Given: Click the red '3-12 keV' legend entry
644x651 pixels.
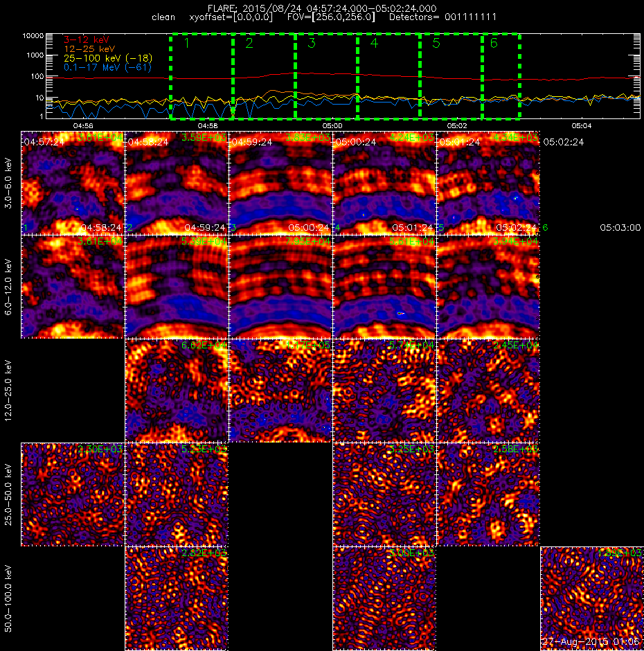Looking at the screenshot, I should point(87,40).
